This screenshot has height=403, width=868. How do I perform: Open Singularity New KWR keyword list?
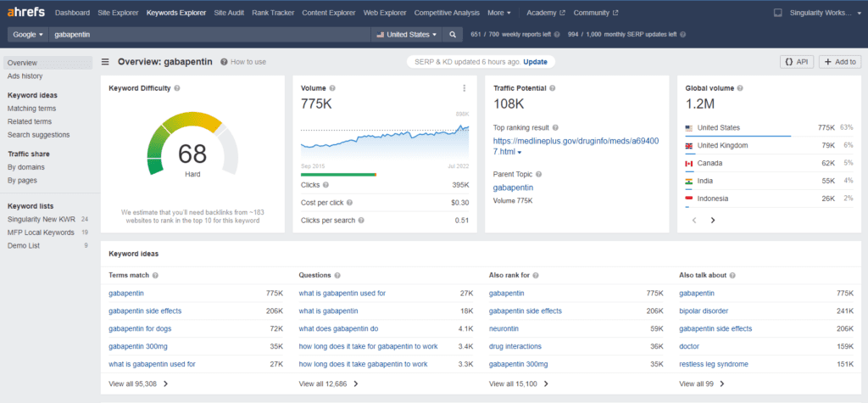[41, 219]
